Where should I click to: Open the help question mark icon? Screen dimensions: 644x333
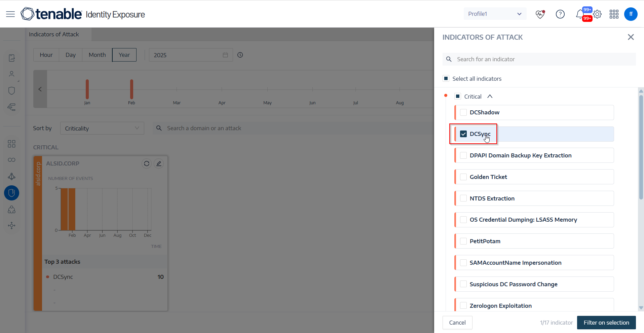tap(560, 14)
